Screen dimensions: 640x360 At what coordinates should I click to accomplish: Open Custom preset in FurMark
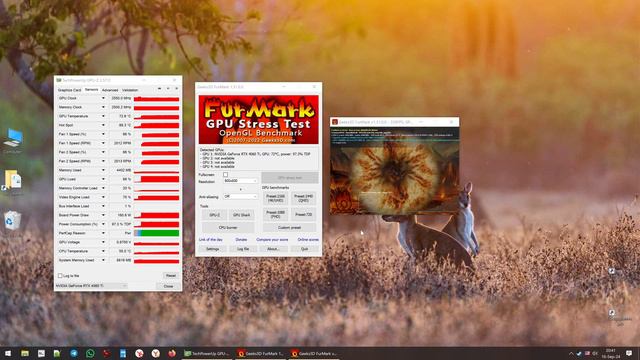tap(289, 227)
